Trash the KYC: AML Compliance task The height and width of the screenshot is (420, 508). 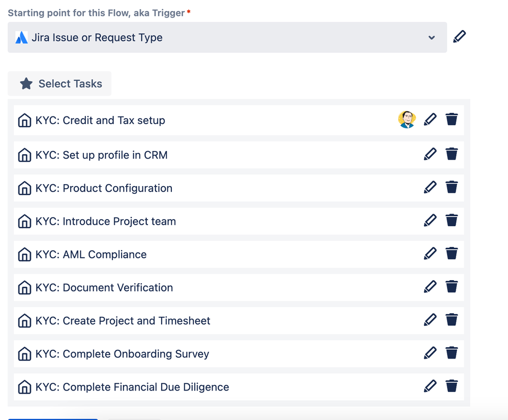tap(452, 253)
